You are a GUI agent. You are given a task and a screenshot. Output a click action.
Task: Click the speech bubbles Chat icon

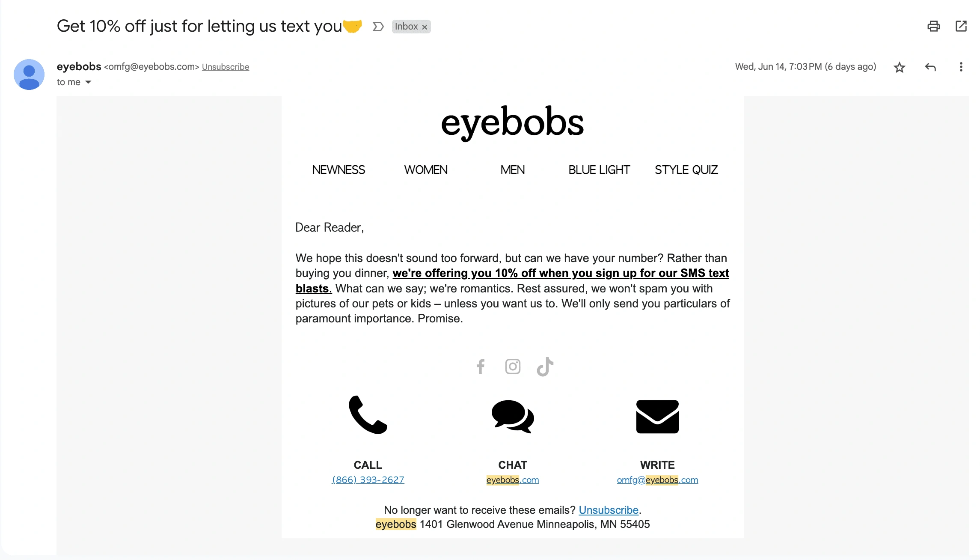pyautogui.click(x=513, y=417)
